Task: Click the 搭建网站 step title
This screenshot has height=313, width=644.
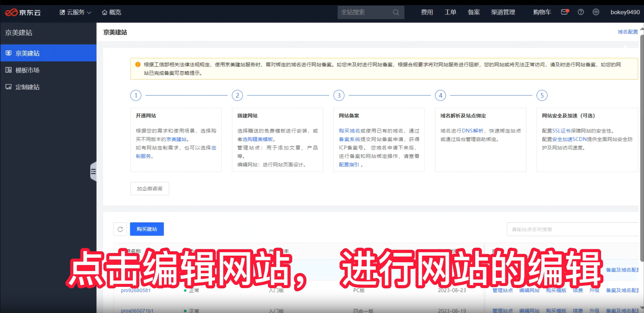Action: [247, 116]
